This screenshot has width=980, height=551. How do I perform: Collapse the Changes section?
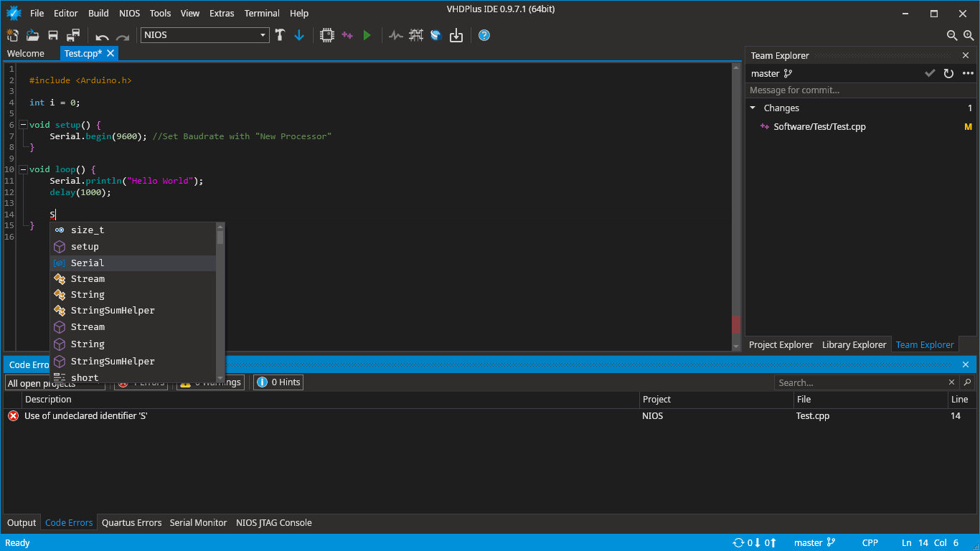[x=753, y=108]
